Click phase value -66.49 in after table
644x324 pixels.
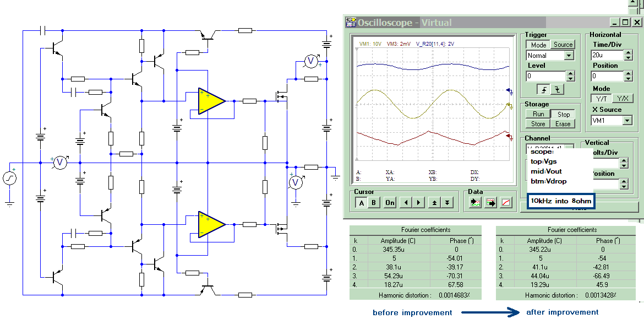click(602, 276)
